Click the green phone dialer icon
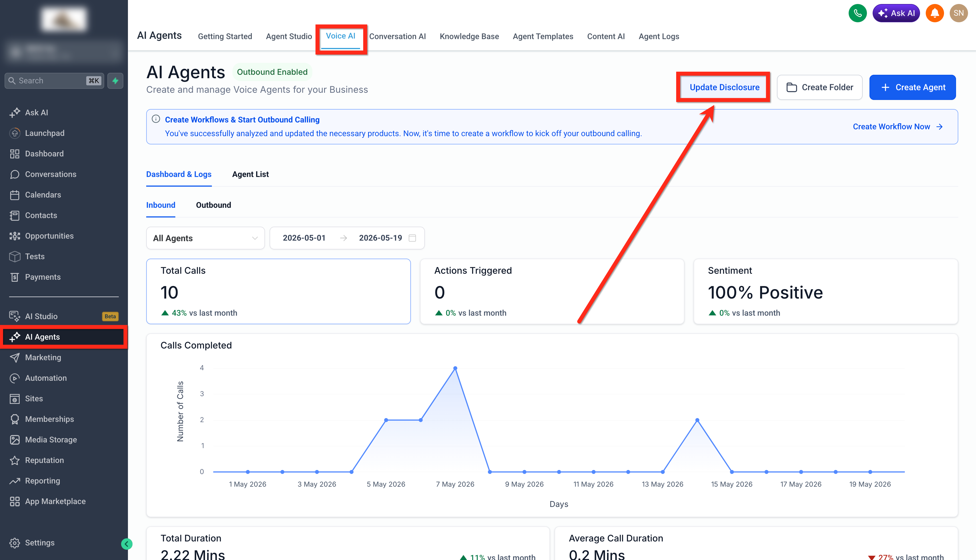This screenshot has width=976, height=560. pos(857,13)
